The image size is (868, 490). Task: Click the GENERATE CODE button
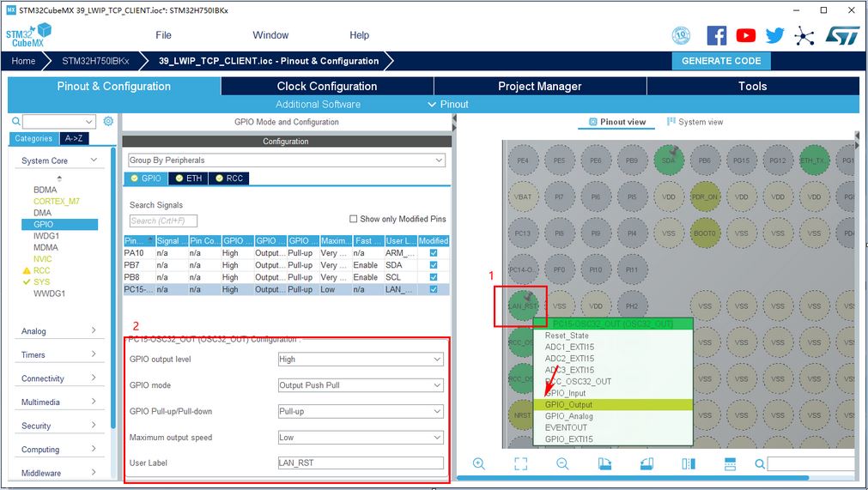pyautogui.click(x=721, y=61)
